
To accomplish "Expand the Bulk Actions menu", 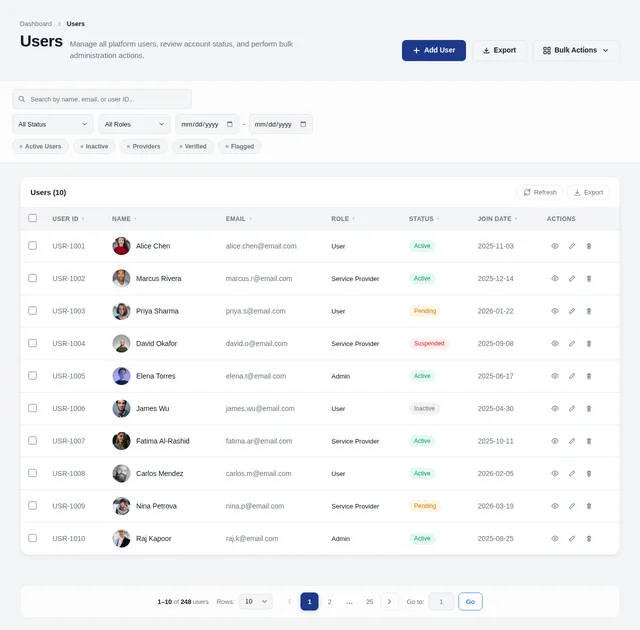I will (576, 51).
